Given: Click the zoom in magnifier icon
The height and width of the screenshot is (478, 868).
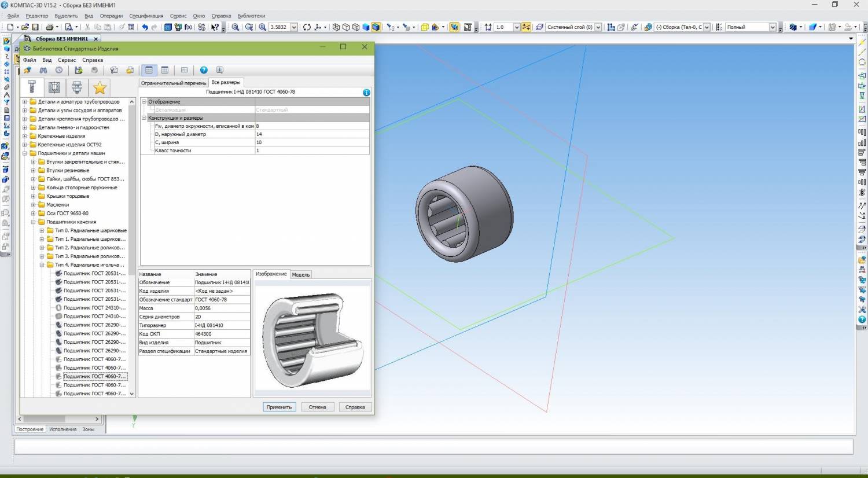Looking at the screenshot, I should click(262, 27).
